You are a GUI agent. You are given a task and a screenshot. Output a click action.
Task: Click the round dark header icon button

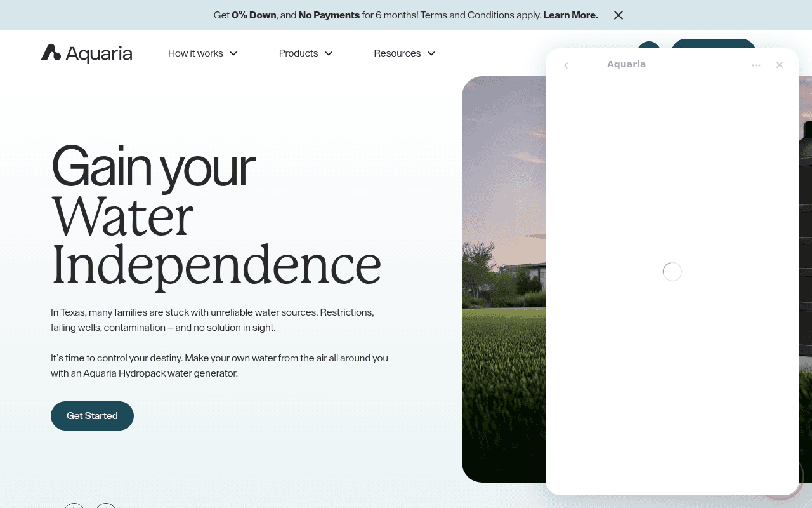648,44
